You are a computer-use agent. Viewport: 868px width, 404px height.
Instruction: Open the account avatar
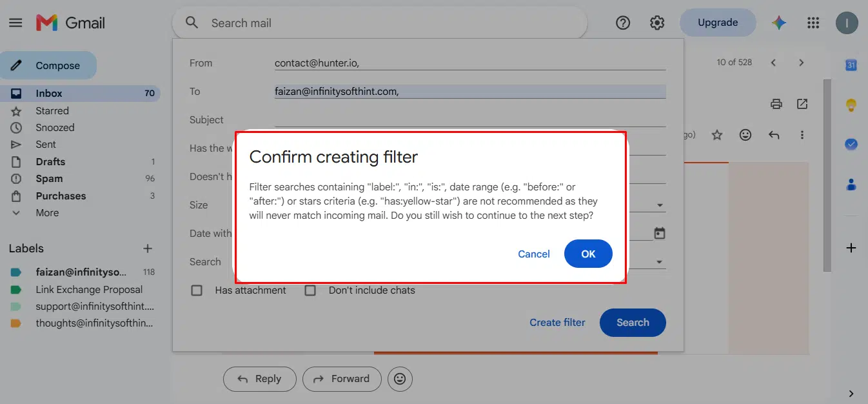click(847, 23)
